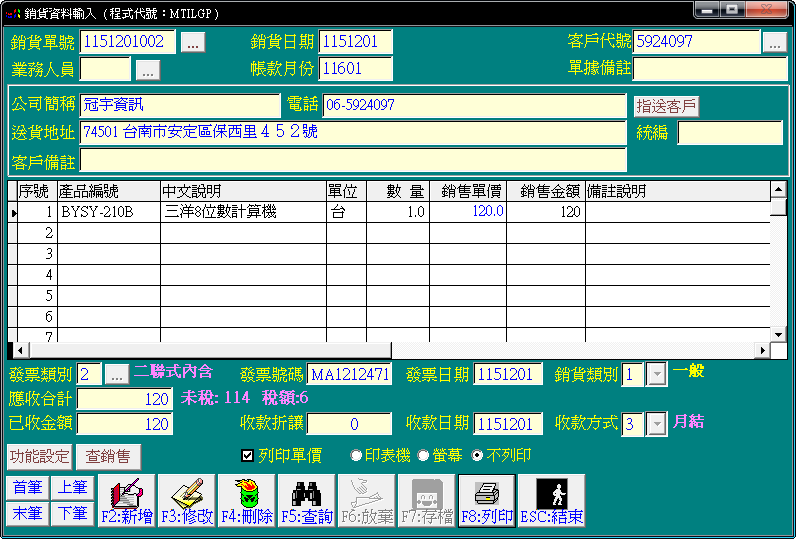796x539 pixels.
Task: Click the 單據備註 input field
Action: click(x=710, y=69)
